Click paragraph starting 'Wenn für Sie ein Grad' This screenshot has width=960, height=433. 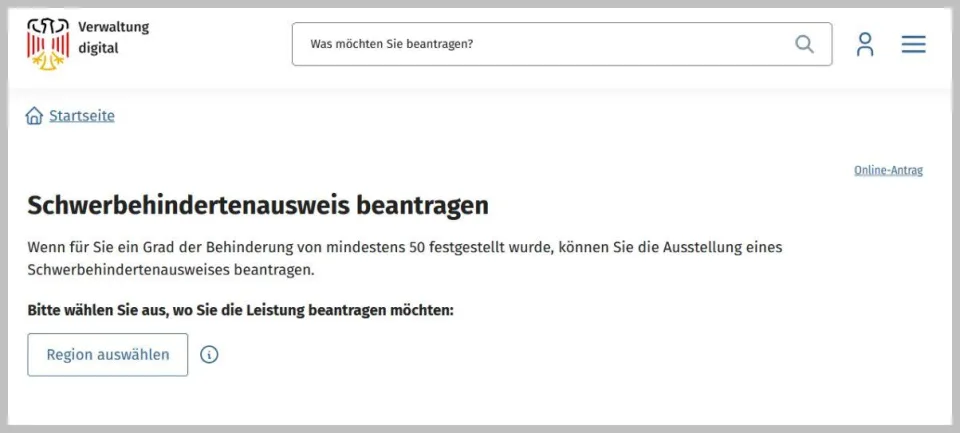405,259
